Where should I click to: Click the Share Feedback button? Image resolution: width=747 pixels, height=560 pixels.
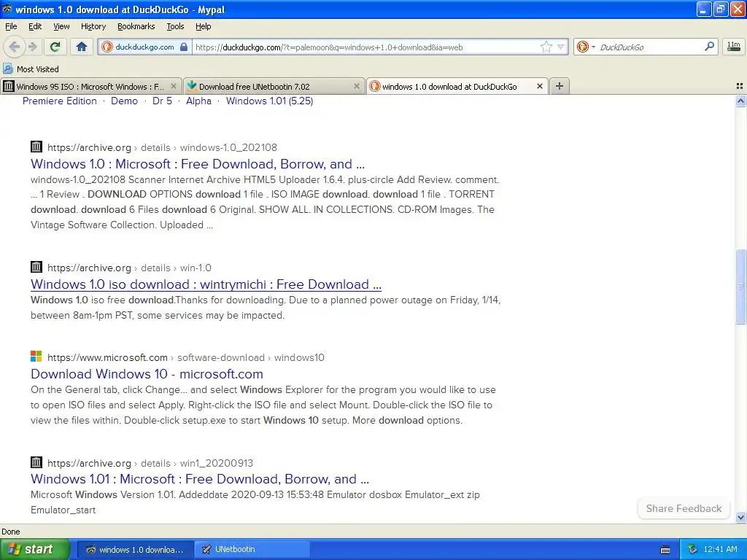(x=684, y=508)
